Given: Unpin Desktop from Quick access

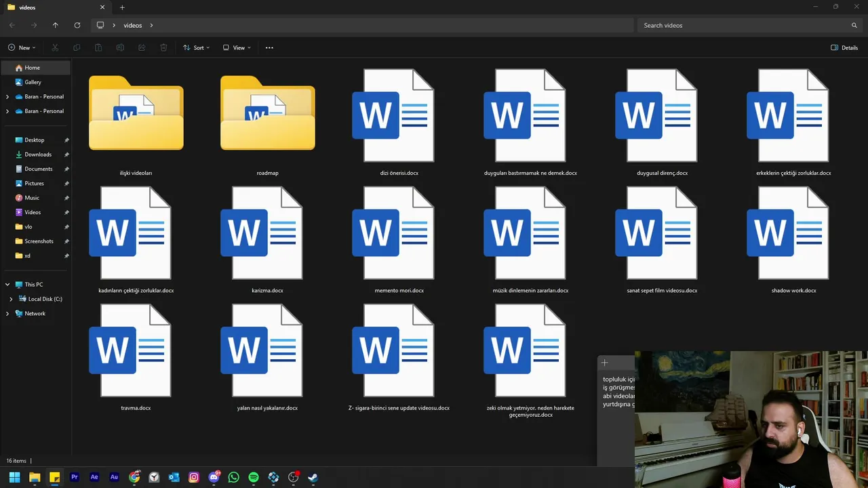Looking at the screenshot, I should [x=66, y=140].
